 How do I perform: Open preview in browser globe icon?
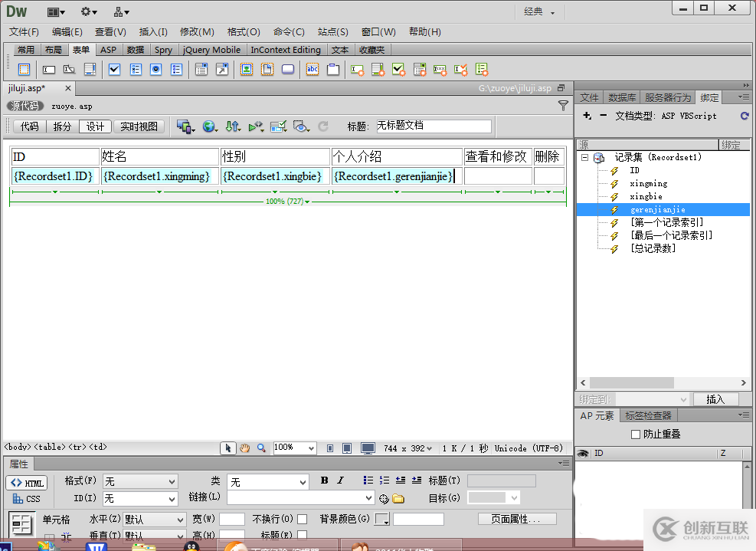[x=210, y=126]
